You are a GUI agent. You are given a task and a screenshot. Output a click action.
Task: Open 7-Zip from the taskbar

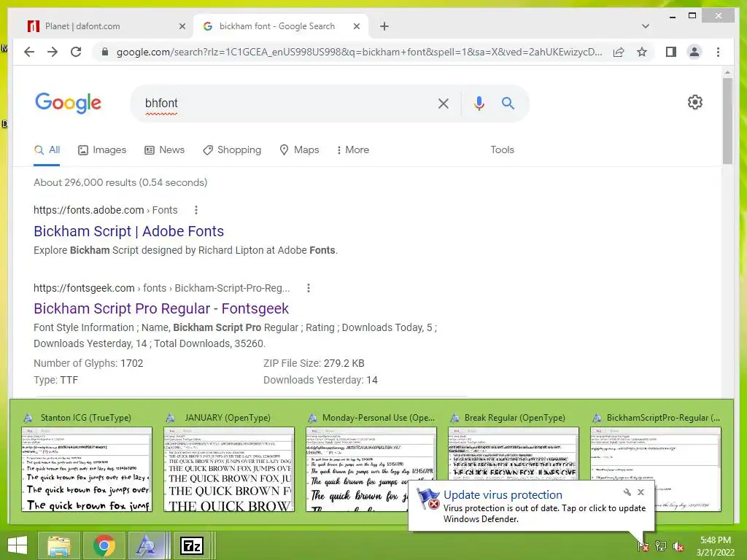192,545
